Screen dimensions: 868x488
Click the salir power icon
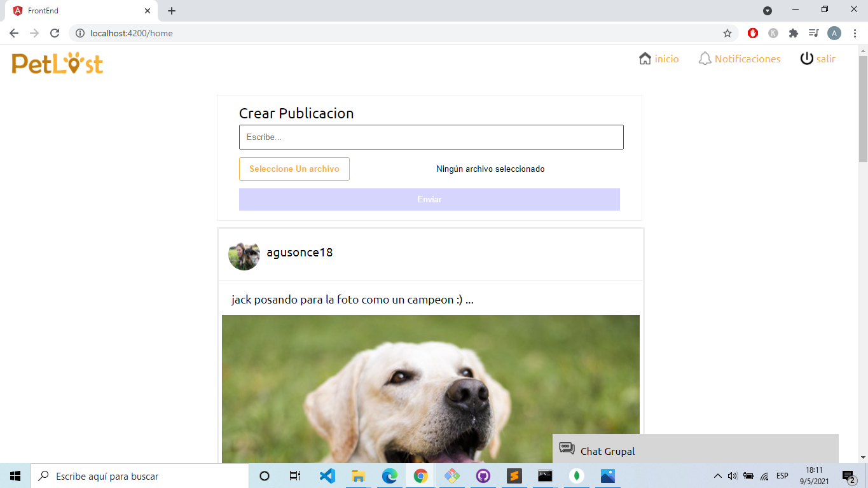click(x=806, y=59)
